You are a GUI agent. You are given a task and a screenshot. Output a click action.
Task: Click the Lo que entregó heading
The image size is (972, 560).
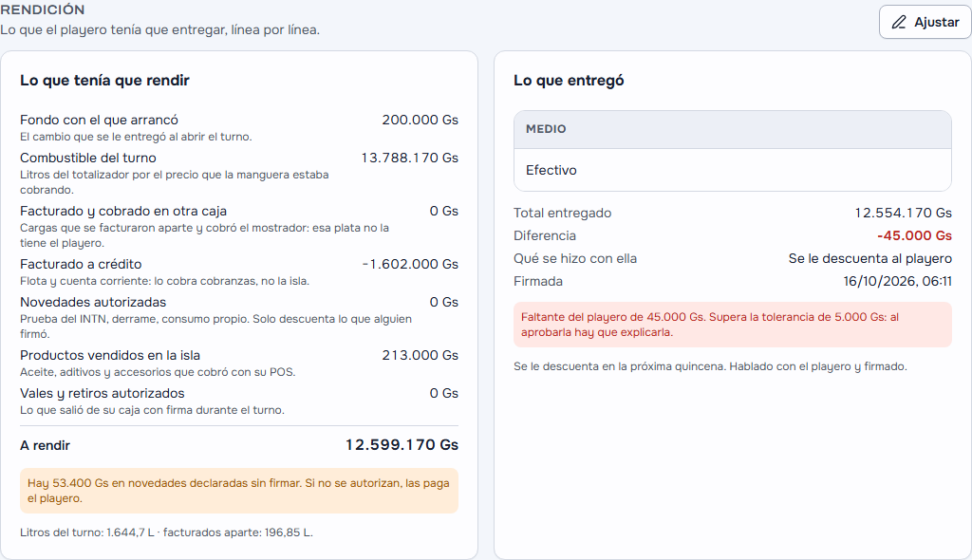pos(569,81)
